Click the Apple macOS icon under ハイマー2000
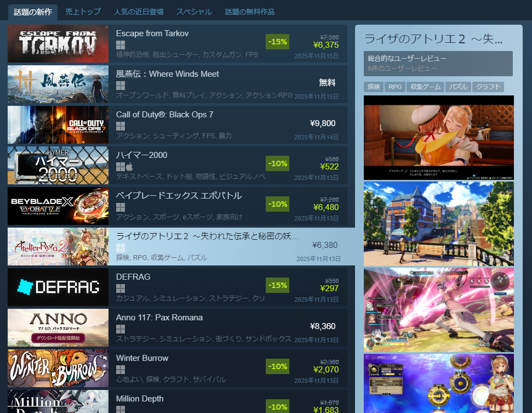 (129, 167)
